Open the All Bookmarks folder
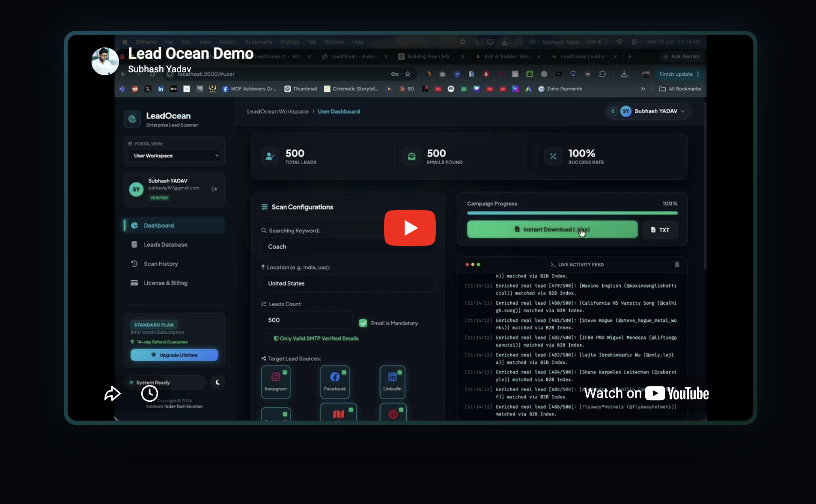Image resolution: width=816 pixels, height=504 pixels. click(x=680, y=89)
